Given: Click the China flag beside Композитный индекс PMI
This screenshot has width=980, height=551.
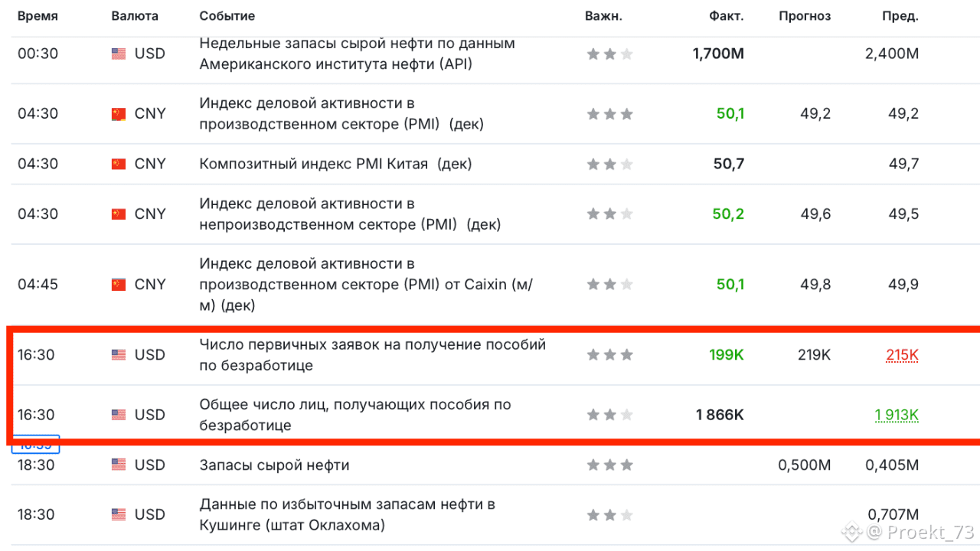Looking at the screenshot, I should (119, 164).
